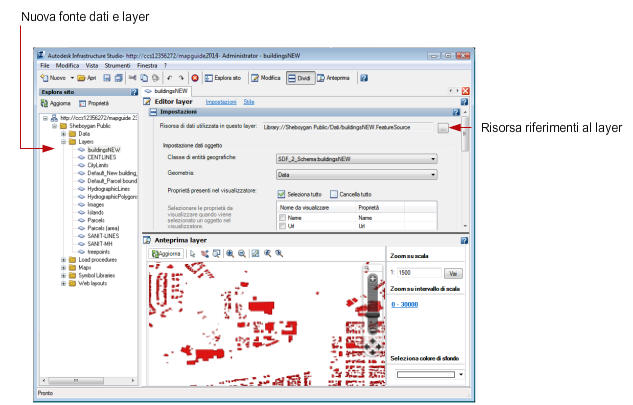The width and height of the screenshot is (633, 405).
Task: Collapse the Impostazioni section header
Action: 153,112
